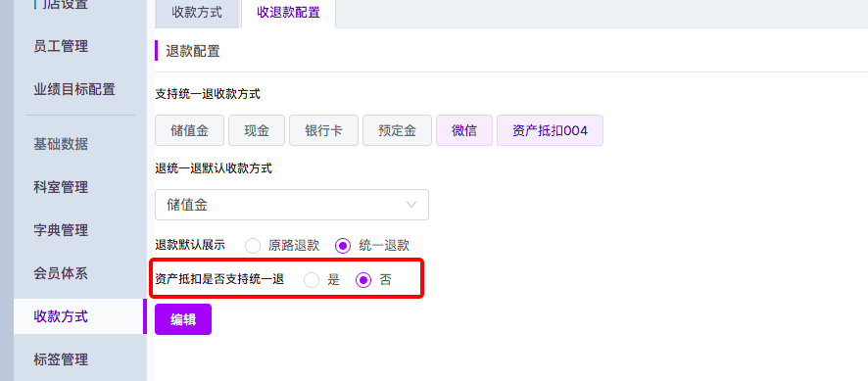Image resolution: width=868 pixels, height=381 pixels.
Task: Toggle the 微信 payment method button
Action: click(464, 130)
